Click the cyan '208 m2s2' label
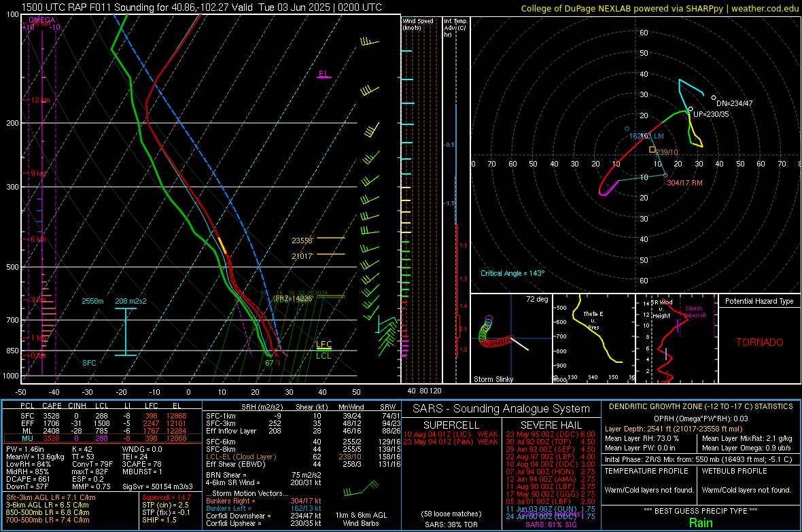Viewport: 802px width, 532px height. coord(130,301)
